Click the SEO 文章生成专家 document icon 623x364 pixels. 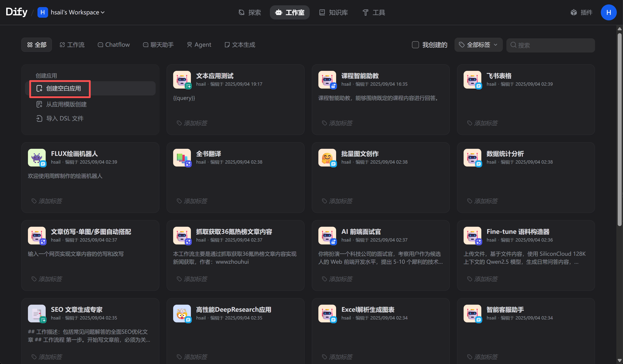point(37,313)
